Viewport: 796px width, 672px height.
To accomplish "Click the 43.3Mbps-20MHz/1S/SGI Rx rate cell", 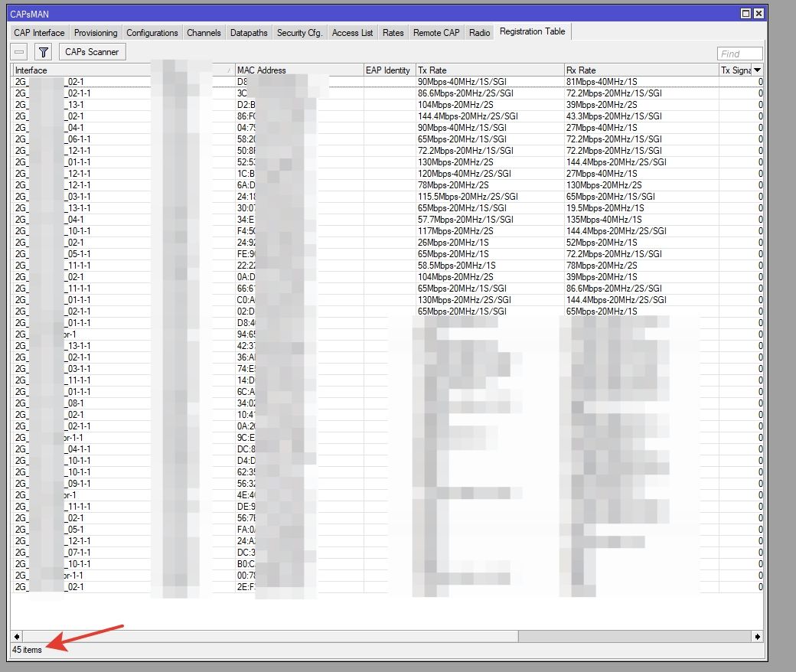I will (614, 116).
